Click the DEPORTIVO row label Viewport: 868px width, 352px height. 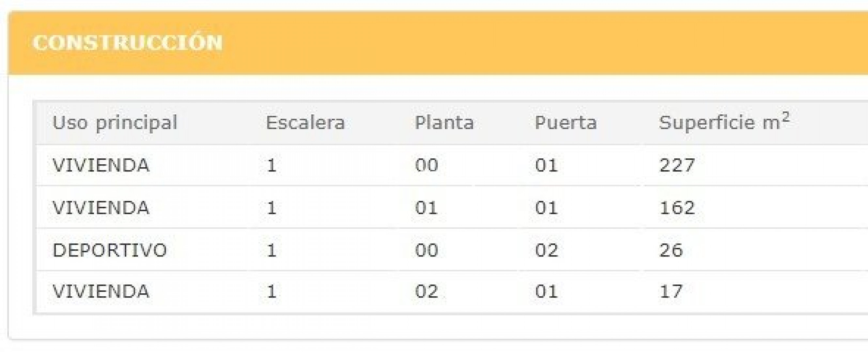coord(110,250)
